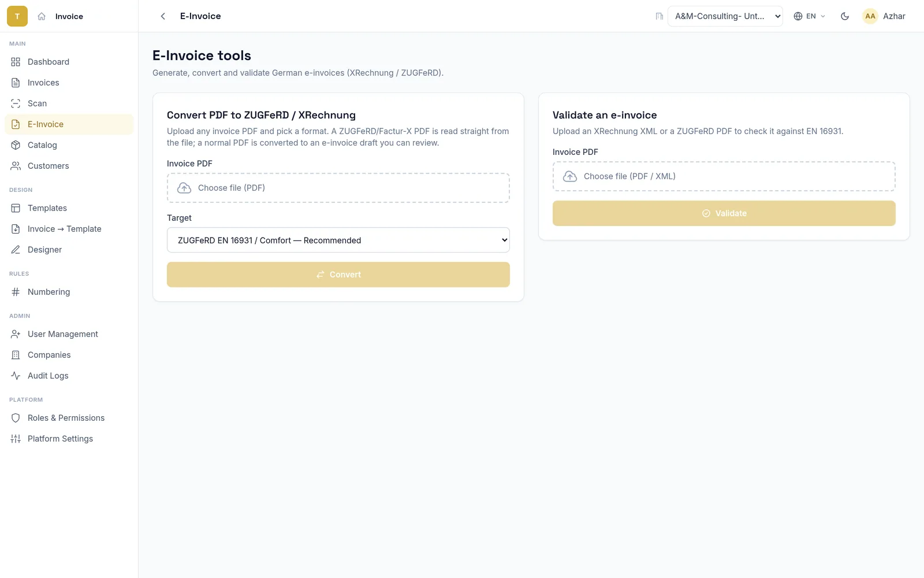Viewport: 924px width, 578px height.
Task: Open User Management
Action: (69, 334)
